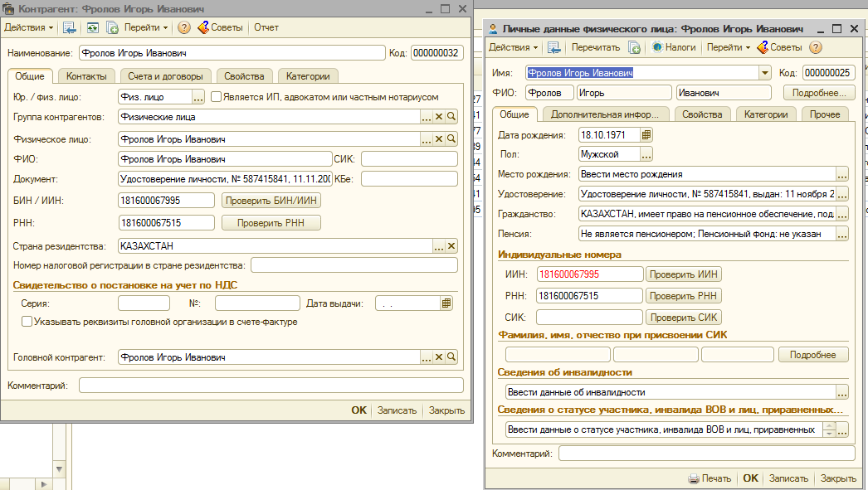Open Сведения об инвалидности ellipsis selector
The height and width of the screenshot is (490, 868).
[x=842, y=392]
